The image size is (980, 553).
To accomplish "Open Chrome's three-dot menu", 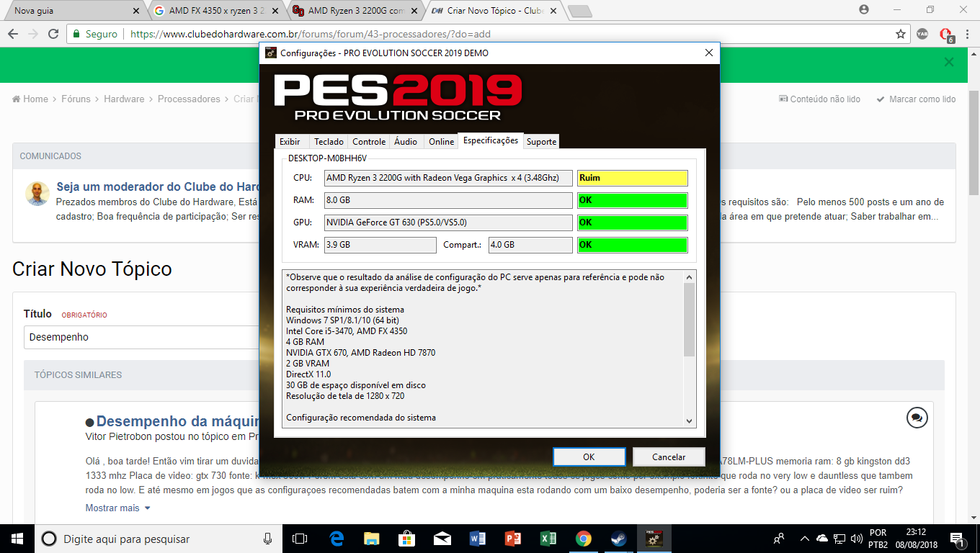I will click(967, 34).
